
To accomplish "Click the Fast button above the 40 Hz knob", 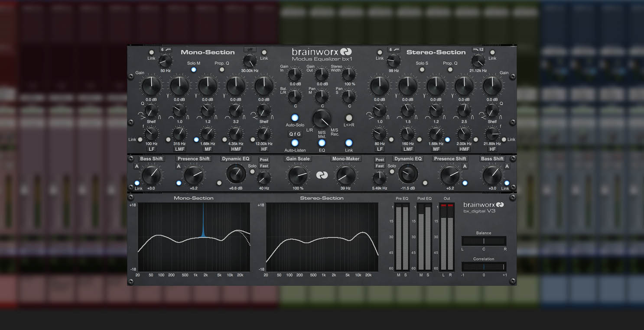I will tap(264, 166).
